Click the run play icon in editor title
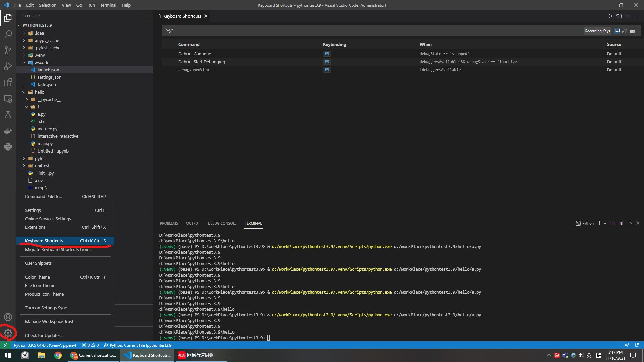Image resolution: width=644 pixels, height=362 pixels. tap(610, 16)
